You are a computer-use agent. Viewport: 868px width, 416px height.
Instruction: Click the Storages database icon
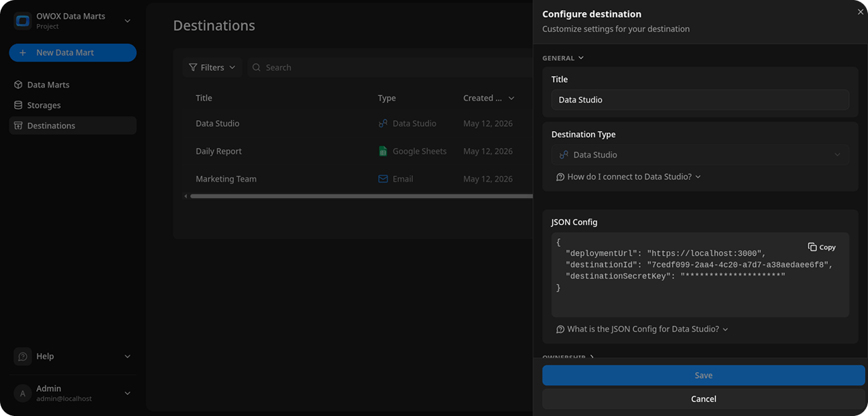coord(18,105)
